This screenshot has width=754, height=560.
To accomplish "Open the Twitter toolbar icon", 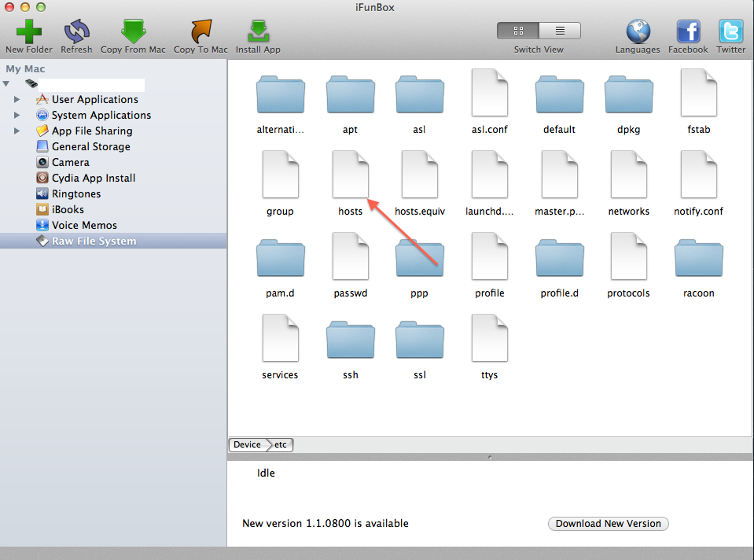I will pos(731,31).
